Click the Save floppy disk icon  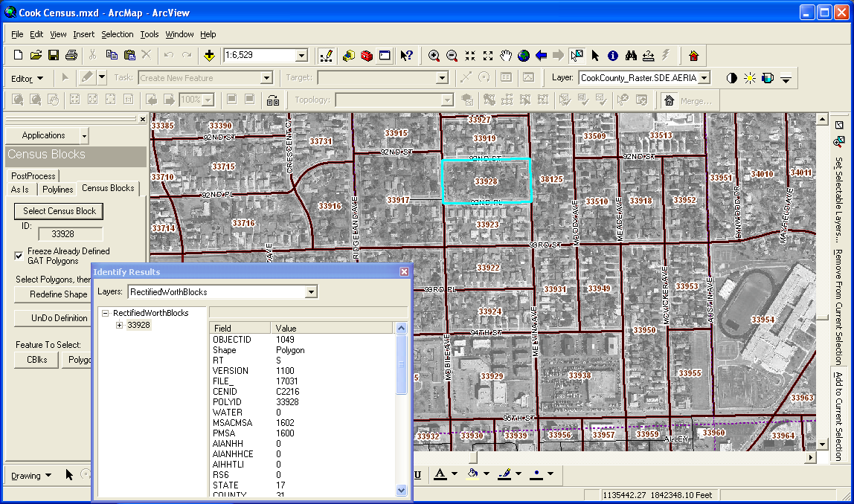pyautogui.click(x=54, y=56)
